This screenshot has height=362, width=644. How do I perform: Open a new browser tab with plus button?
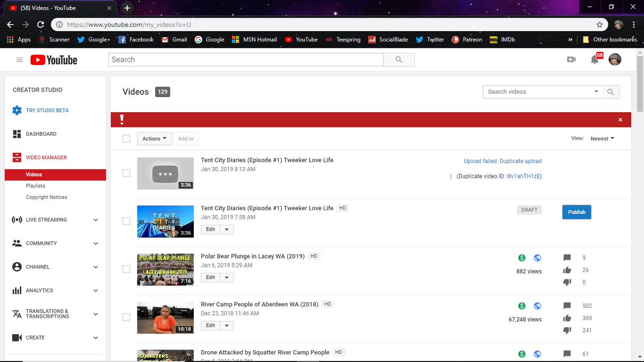tap(127, 8)
